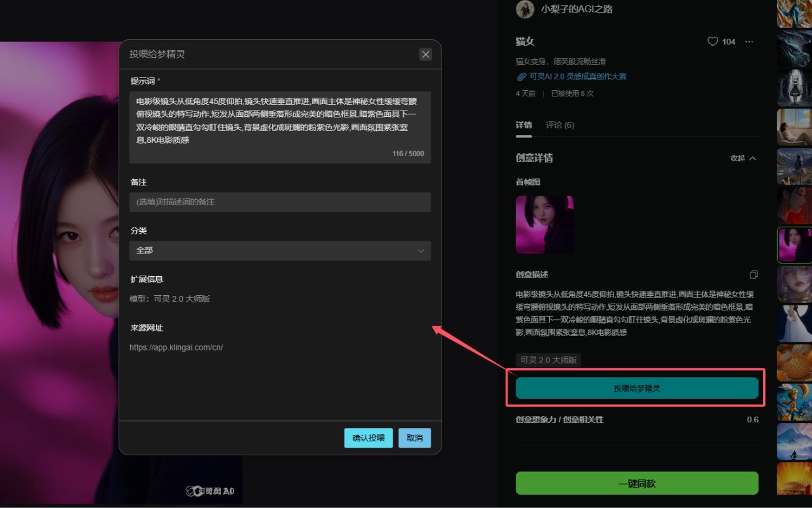The height and width of the screenshot is (508, 812).
Task: Switch to the 评论 (6) tab
Action: pyautogui.click(x=560, y=125)
